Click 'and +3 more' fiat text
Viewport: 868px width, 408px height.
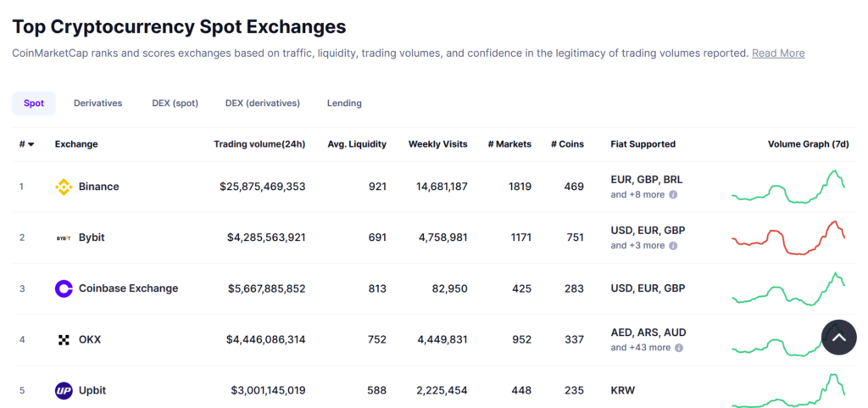pos(637,246)
